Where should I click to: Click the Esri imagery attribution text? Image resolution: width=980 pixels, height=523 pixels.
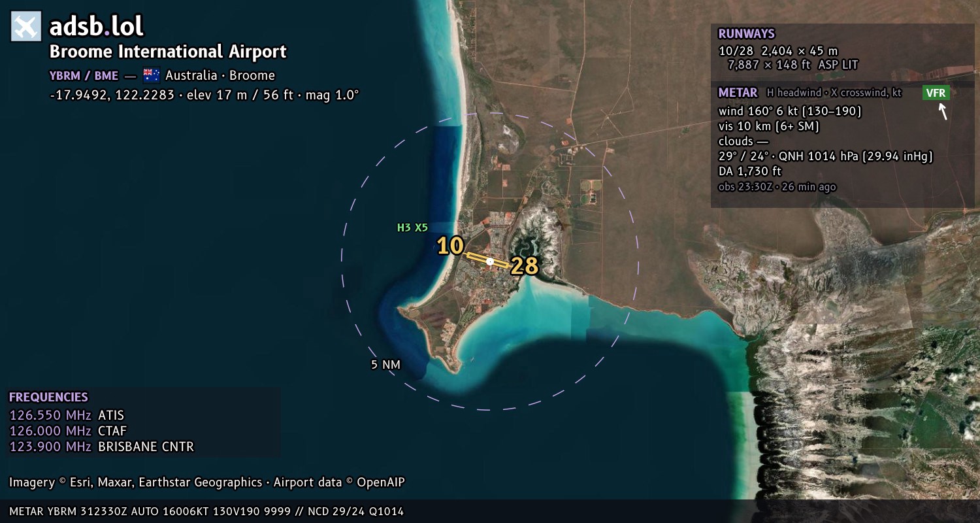[207, 482]
